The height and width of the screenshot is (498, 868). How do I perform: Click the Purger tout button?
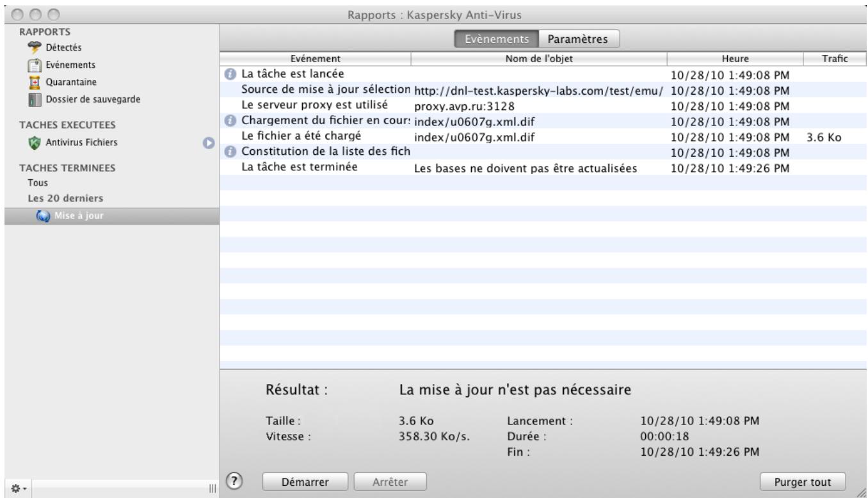pyautogui.click(x=802, y=481)
